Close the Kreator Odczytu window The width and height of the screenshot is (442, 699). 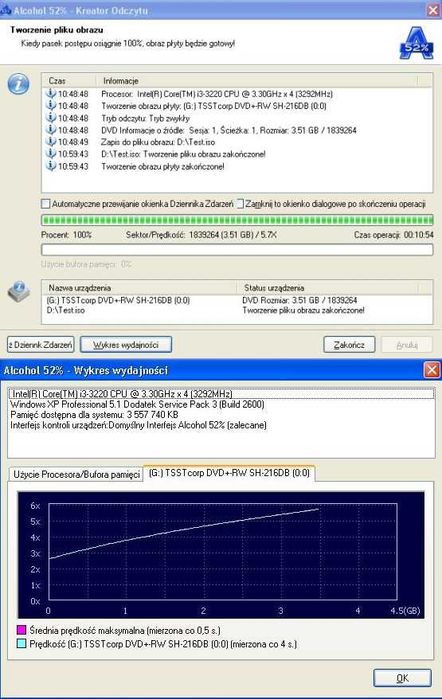click(x=433, y=10)
